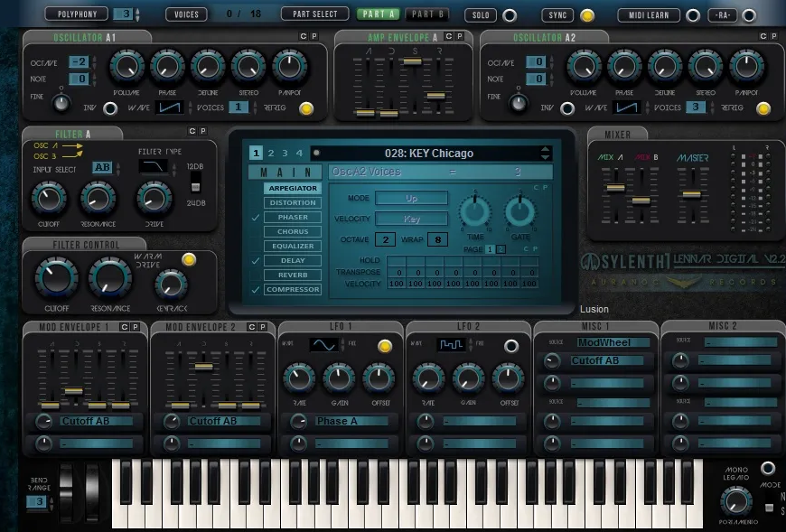Select the LFO 2 Offset knob
The height and width of the screenshot is (532, 786).
coord(508,378)
